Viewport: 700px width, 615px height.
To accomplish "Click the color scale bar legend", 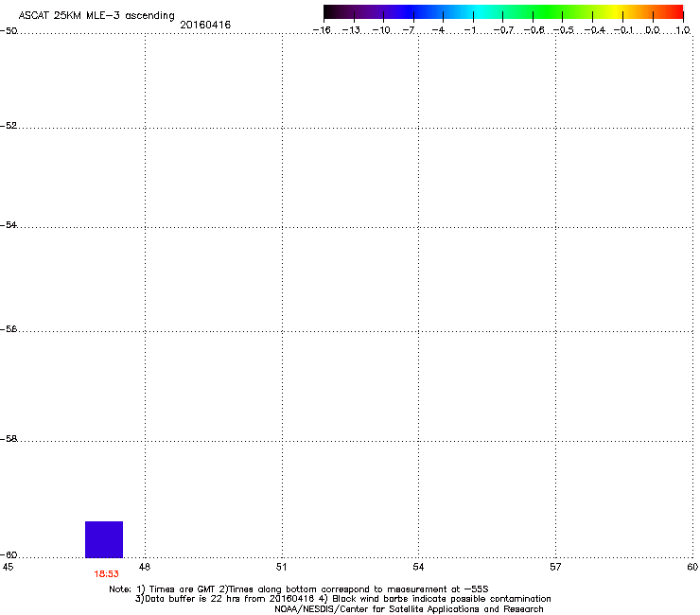I will pyautogui.click(x=503, y=12).
